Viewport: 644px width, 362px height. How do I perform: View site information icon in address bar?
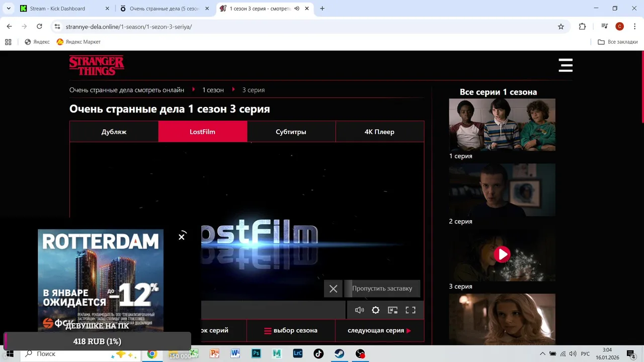(x=57, y=27)
